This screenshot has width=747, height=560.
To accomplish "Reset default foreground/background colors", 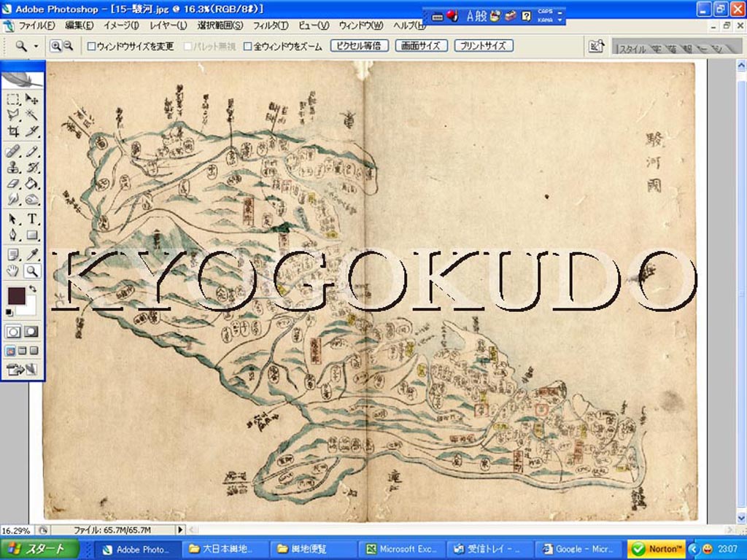I will click(x=9, y=312).
